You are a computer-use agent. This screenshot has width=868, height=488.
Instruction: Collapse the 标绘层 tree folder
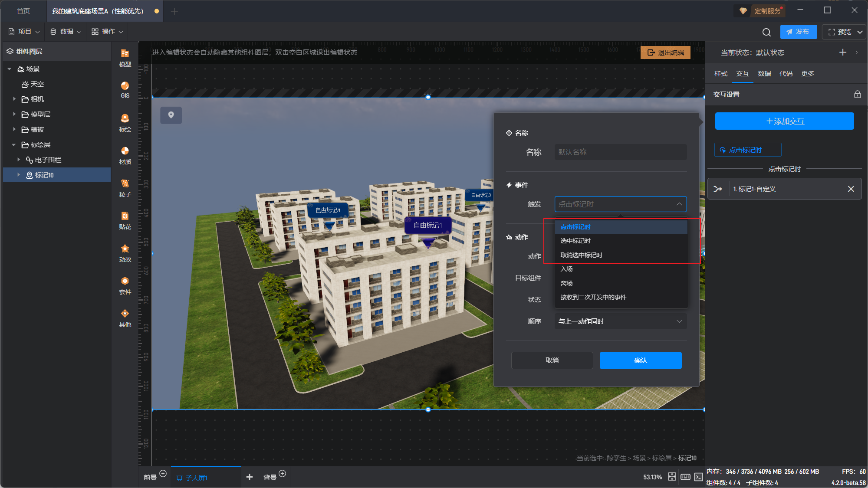(x=14, y=145)
